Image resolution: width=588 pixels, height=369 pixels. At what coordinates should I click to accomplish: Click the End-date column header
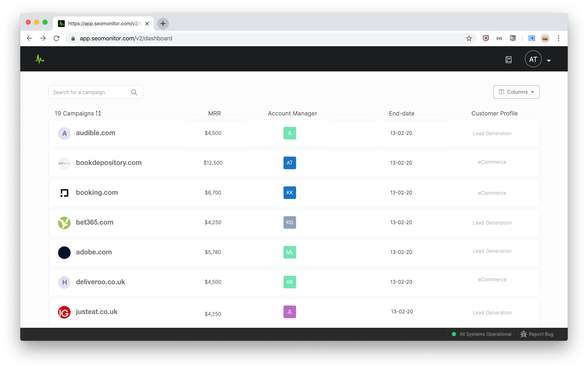(402, 113)
